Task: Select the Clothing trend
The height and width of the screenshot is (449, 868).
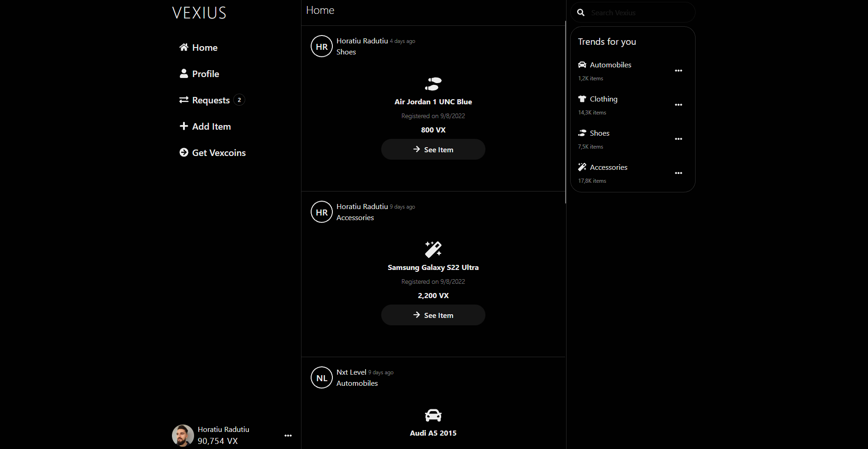Action: tap(604, 99)
